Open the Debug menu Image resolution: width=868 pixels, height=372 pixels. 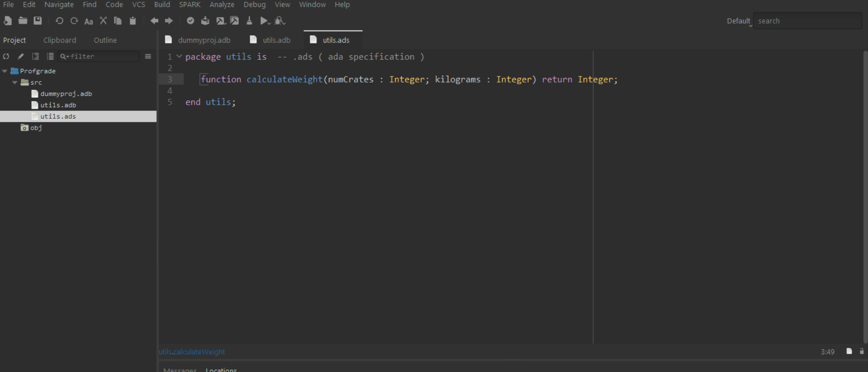pos(254,5)
